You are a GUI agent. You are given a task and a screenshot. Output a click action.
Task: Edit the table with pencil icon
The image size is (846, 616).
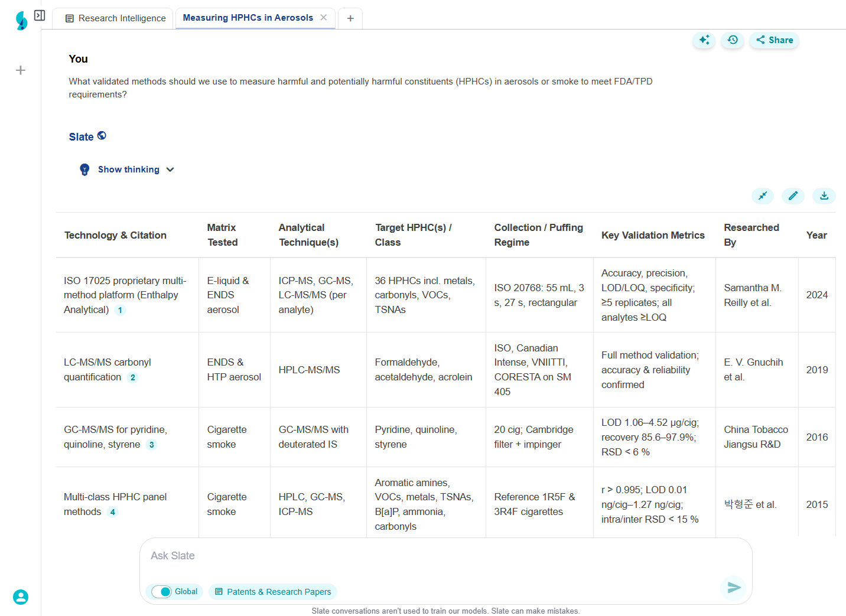coord(793,195)
